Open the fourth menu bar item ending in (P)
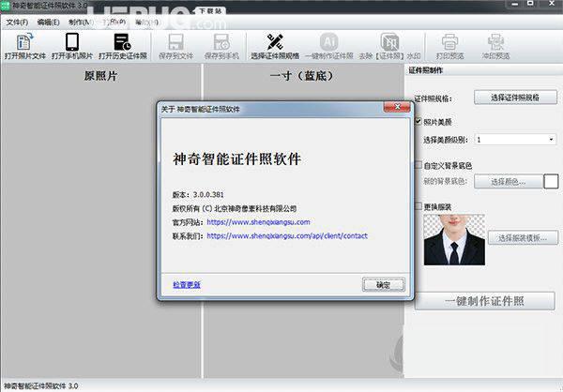563x392 pixels. pyautogui.click(x=114, y=23)
